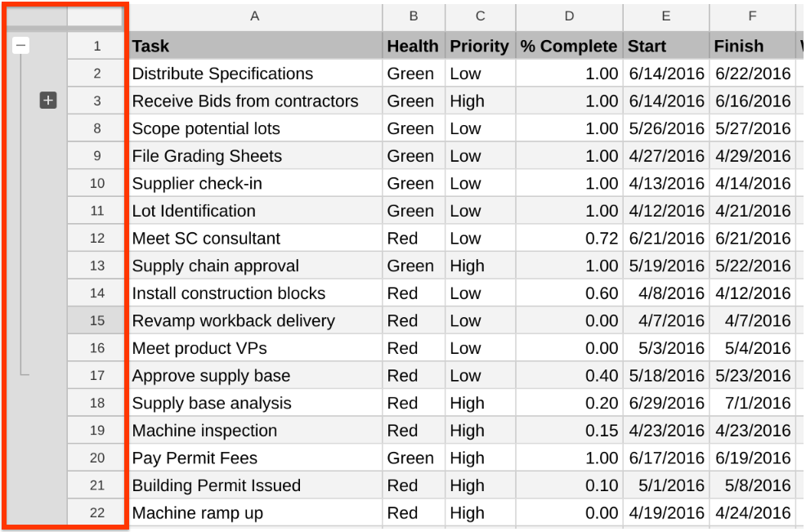Expand hidden rows 4-7 using the plus button

pos(47,101)
